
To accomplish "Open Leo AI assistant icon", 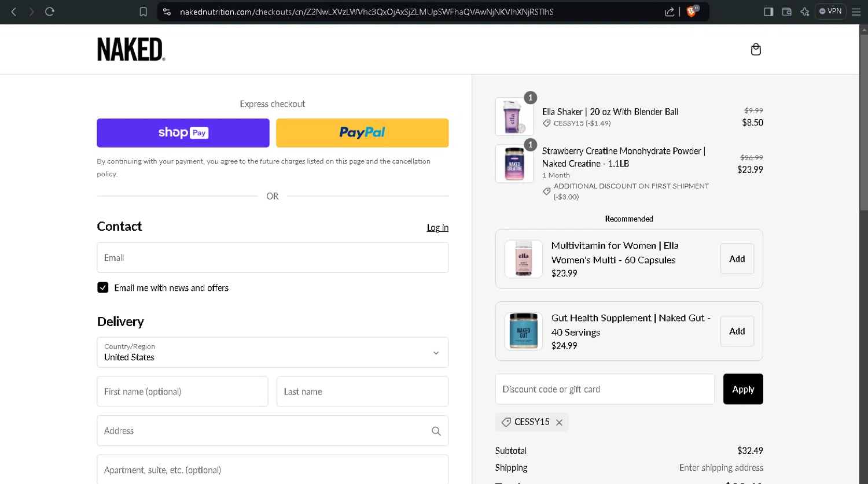I will click(x=804, y=12).
